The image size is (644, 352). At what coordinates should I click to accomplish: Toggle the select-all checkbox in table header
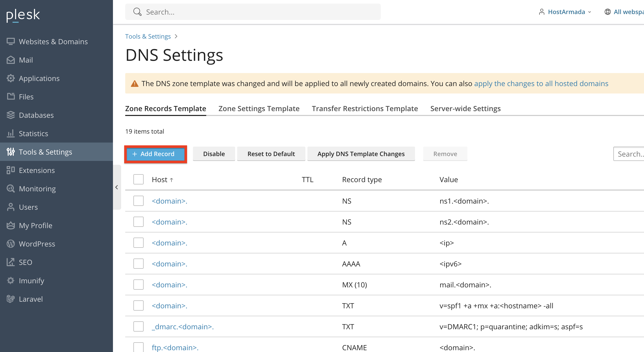[138, 179]
